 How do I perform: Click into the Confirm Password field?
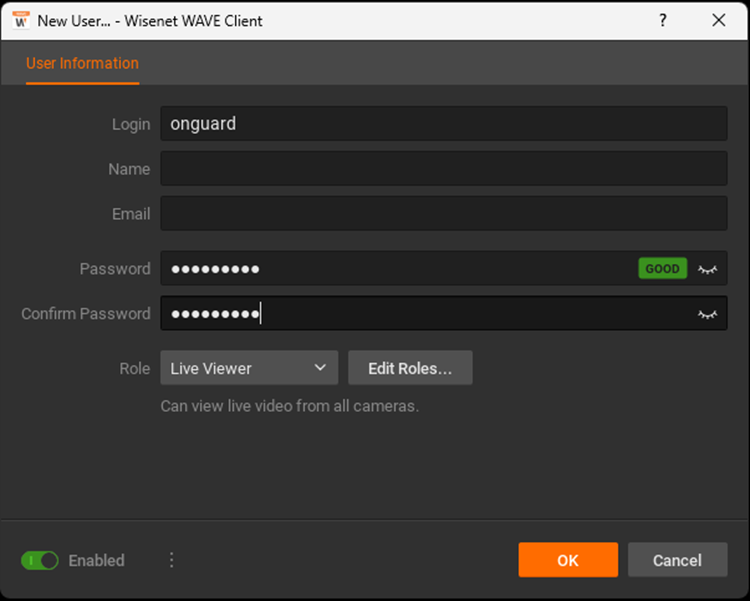click(444, 313)
